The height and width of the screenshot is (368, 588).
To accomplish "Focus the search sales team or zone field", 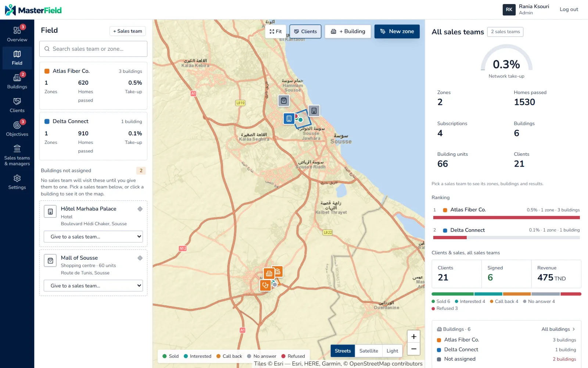I will click(x=93, y=49).
